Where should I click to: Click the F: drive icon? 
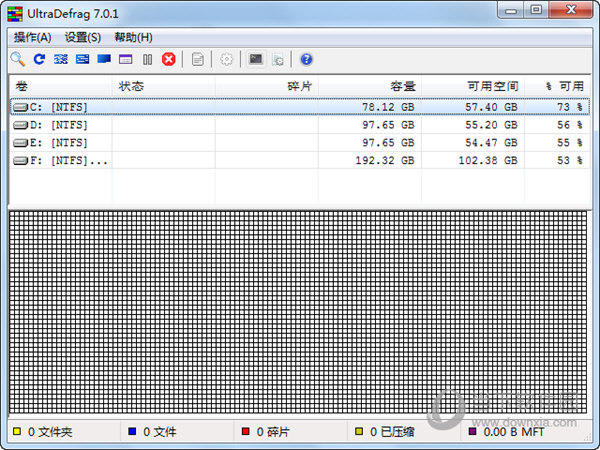pyautogui.click(x=20, y=161)
